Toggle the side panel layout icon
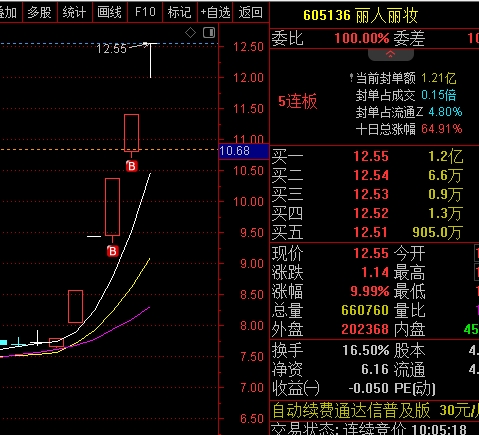The height and width of the screenshot is (435, 479). point(209,33)
